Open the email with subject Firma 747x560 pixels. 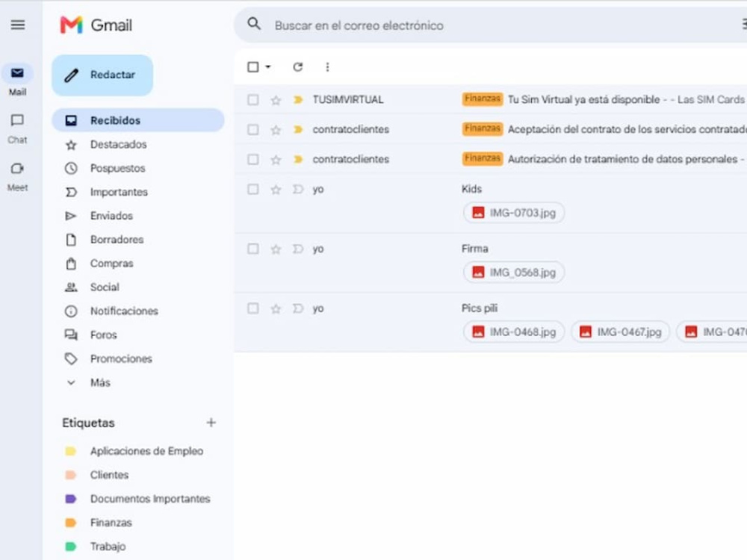click(490, 263)
